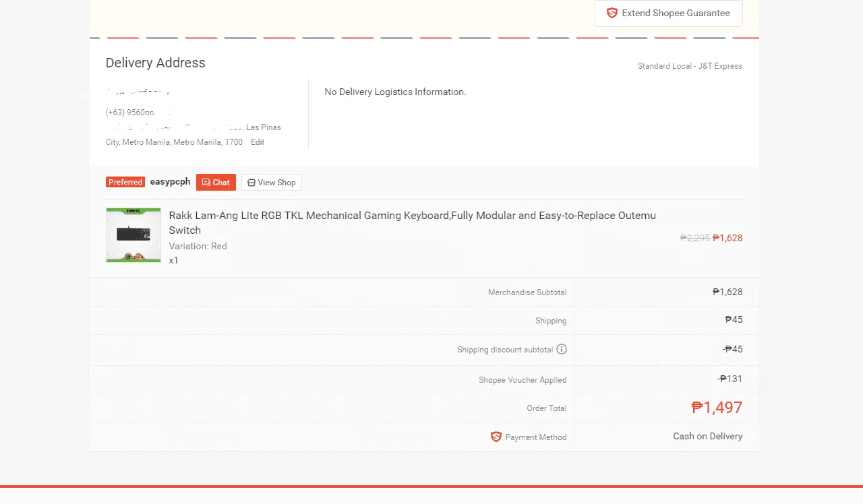The height and width of the screenshot is (504, 863).
Task: Click the Payment Method label
Action: [x=536, y=437]
